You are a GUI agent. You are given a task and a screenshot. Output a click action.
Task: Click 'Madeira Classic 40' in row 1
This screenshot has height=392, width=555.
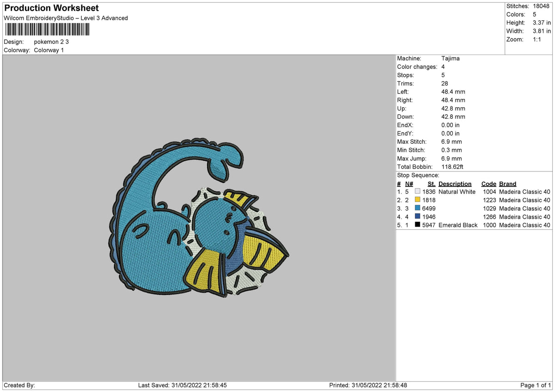point(524,192)
